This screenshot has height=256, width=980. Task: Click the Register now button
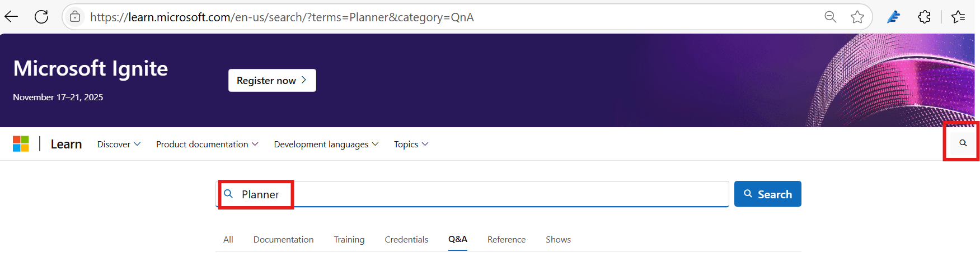(x=272, y=80)
